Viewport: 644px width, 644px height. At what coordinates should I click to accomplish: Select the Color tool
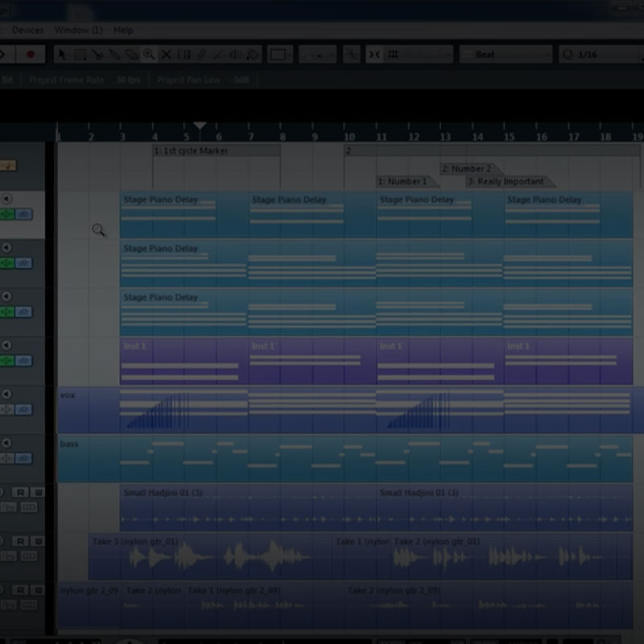click(253, 54)
